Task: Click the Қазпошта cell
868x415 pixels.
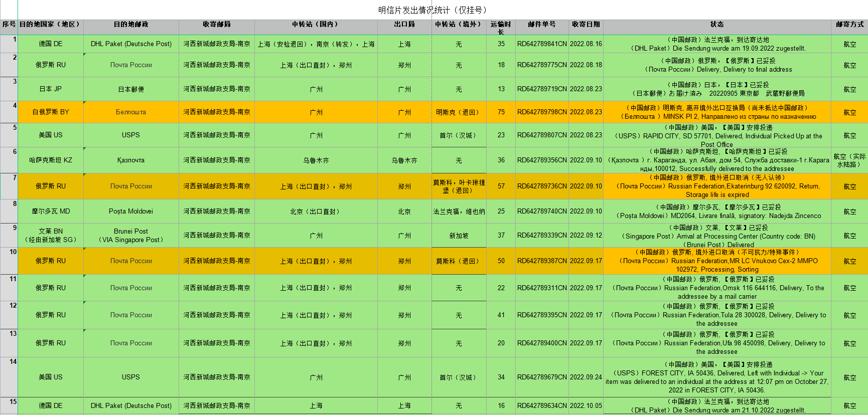Action: point(131,160)
